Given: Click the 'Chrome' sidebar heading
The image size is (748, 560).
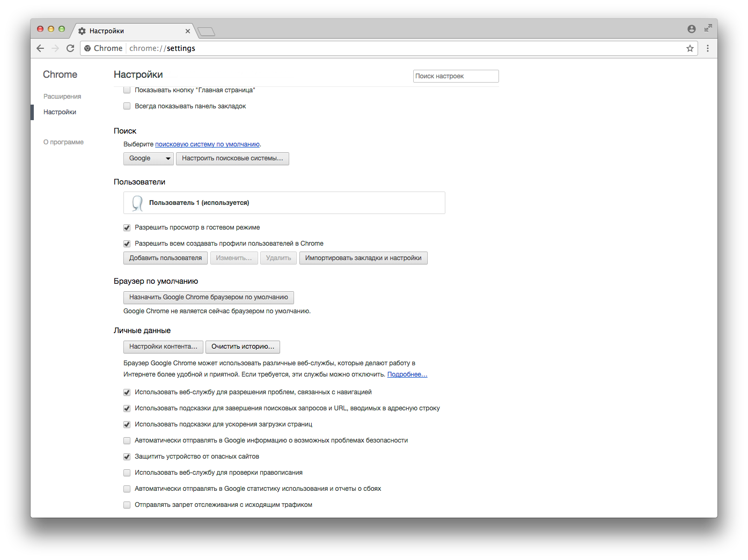Looking at the screenshot, I should (60, 75).
